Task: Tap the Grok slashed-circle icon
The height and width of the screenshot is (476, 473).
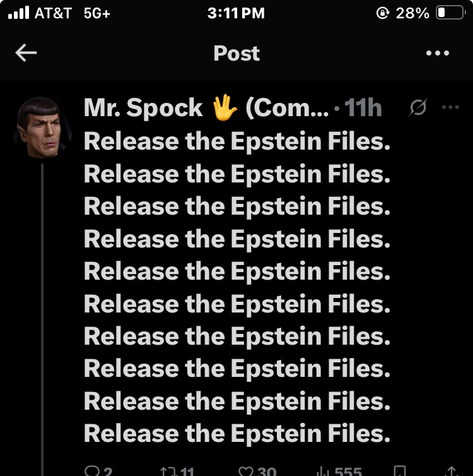Action: [x=418, y=109]
